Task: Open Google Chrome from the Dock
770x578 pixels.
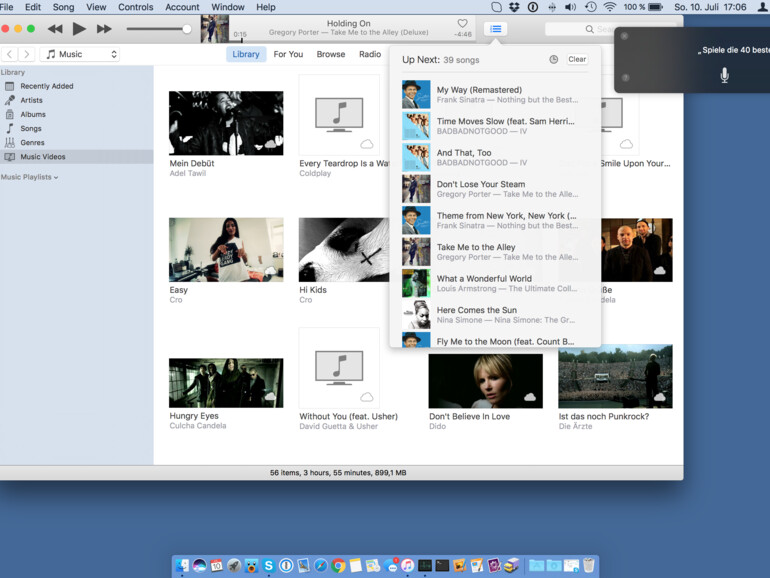Action: click(x=338, y=566)
